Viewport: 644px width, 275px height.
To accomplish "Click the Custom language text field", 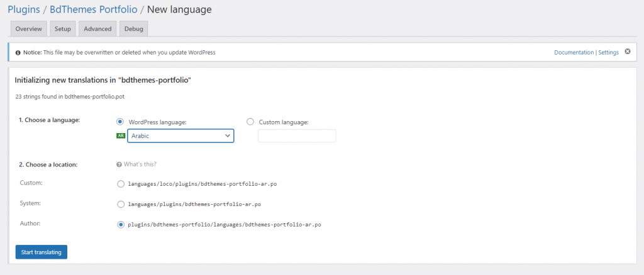I will click(x=297, y=136).
